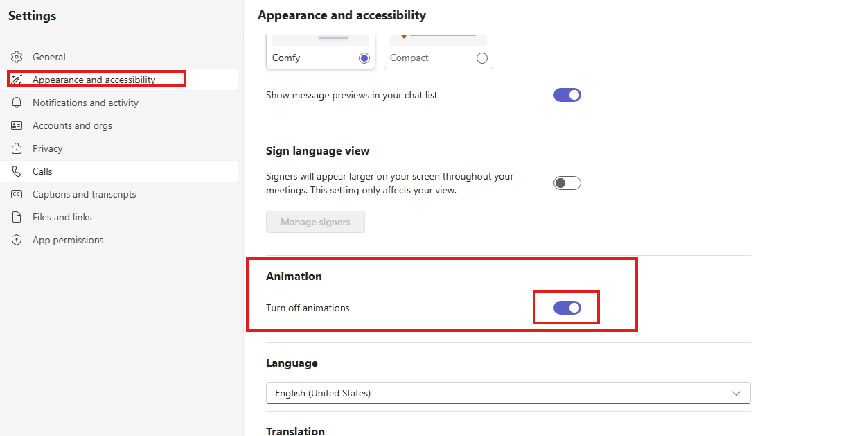Go to Captions and transcripts settings
This screenshot has height=436, width=868.
[x=84, y=194]
